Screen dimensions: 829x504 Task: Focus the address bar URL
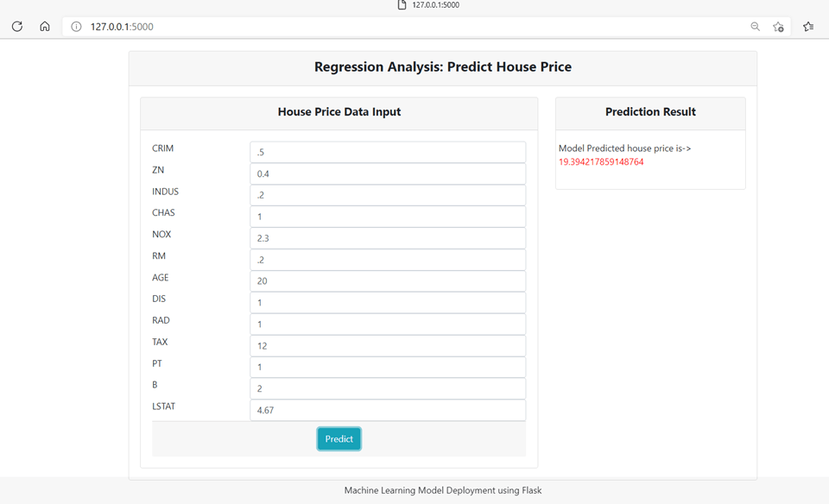point(345,27)
